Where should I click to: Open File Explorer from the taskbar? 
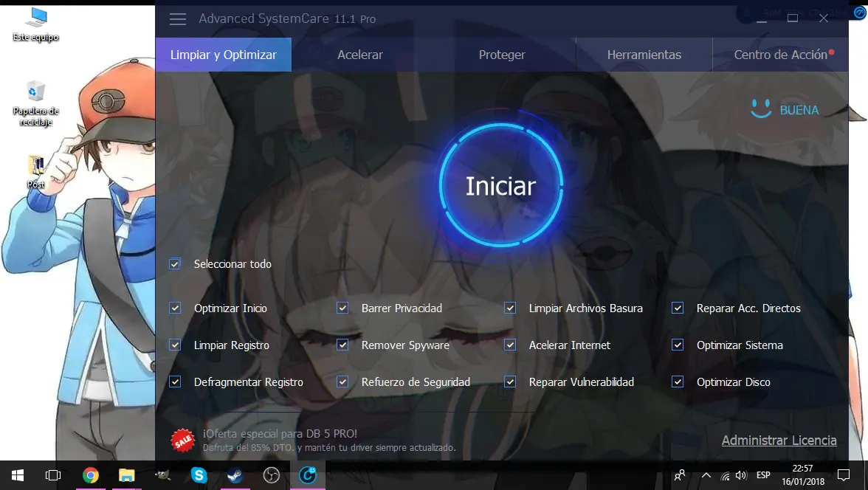point(127,475)
